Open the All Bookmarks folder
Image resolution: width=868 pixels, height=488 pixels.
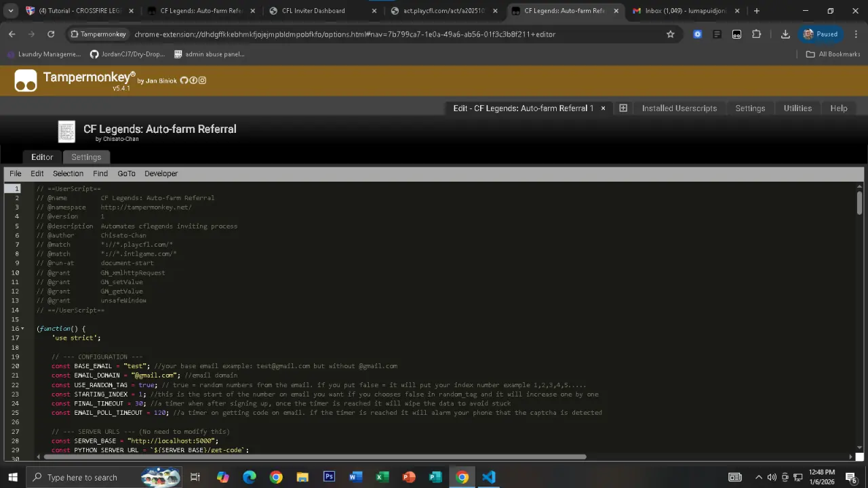pos(833,54)
